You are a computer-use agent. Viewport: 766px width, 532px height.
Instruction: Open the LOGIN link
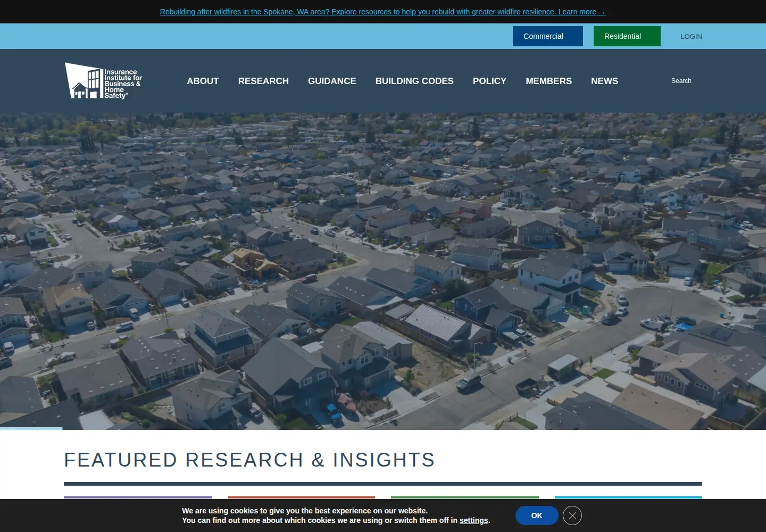(691, 36)
